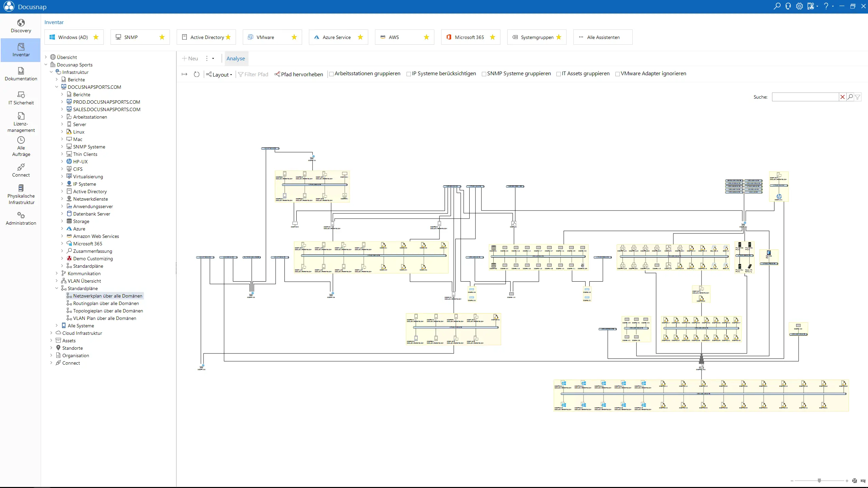The width and height of the screenshot is (868, 488).
Task: Clear the search field with red X
Action: [x=842, y=97]
